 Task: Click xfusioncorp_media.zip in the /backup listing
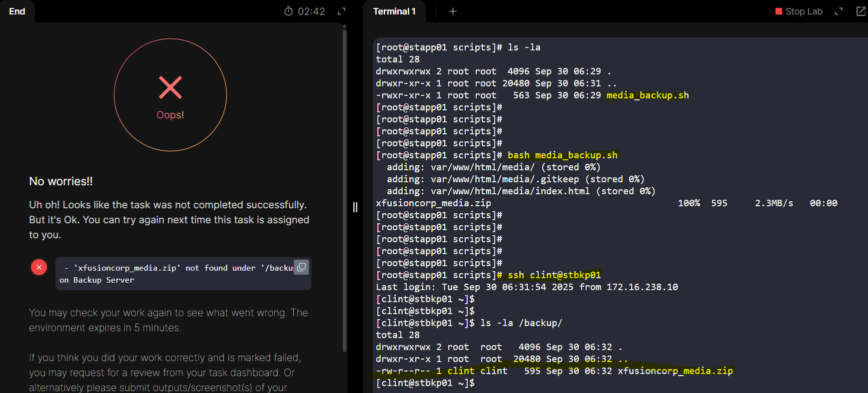coord(675,371)
